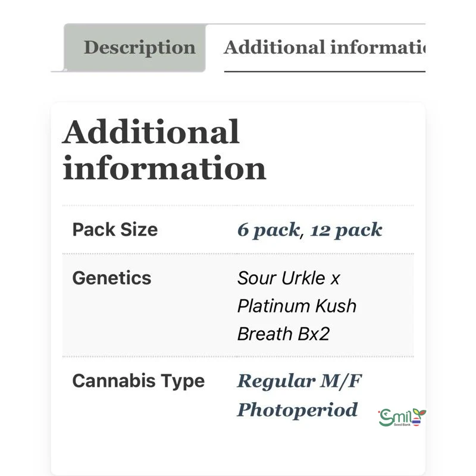Click the Pack Size row label
The height and width of the screenshot is (476, 476).
[115, 230]
